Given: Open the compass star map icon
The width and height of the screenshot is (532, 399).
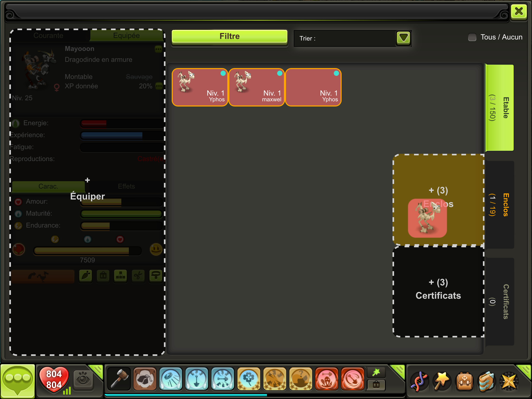Looking at the screenshot, I should [509, 381].
